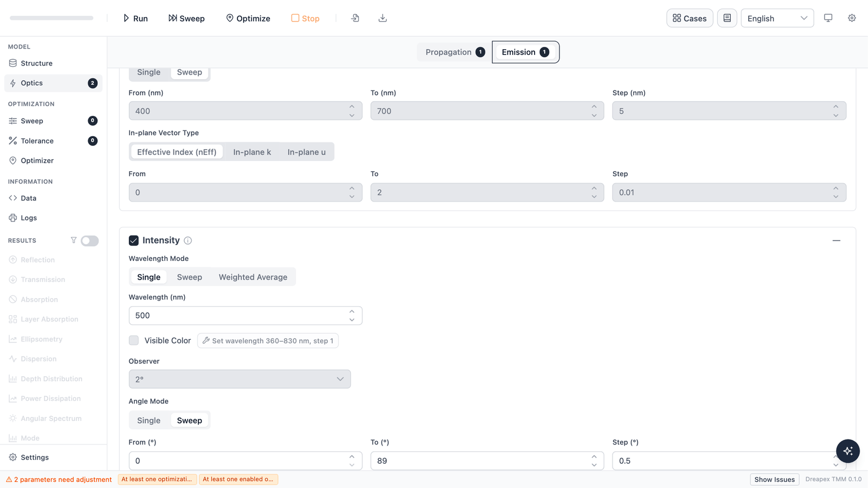Image resolution: width=868 pixels, height=488 pixels.
Task: Click the import file icon in toolbar
Action: pos(355,18)
